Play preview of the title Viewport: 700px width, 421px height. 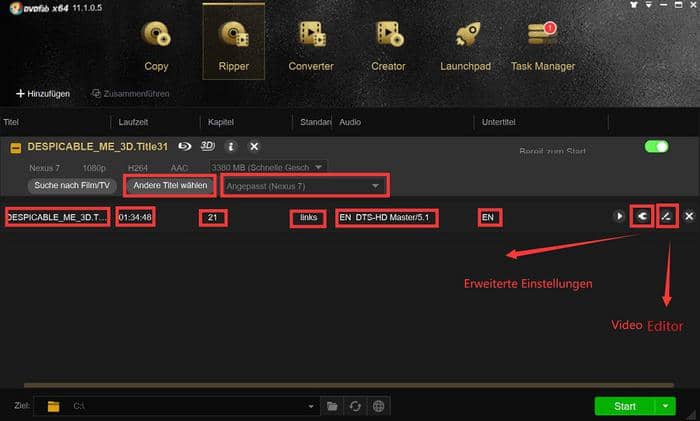coord(619,217)
